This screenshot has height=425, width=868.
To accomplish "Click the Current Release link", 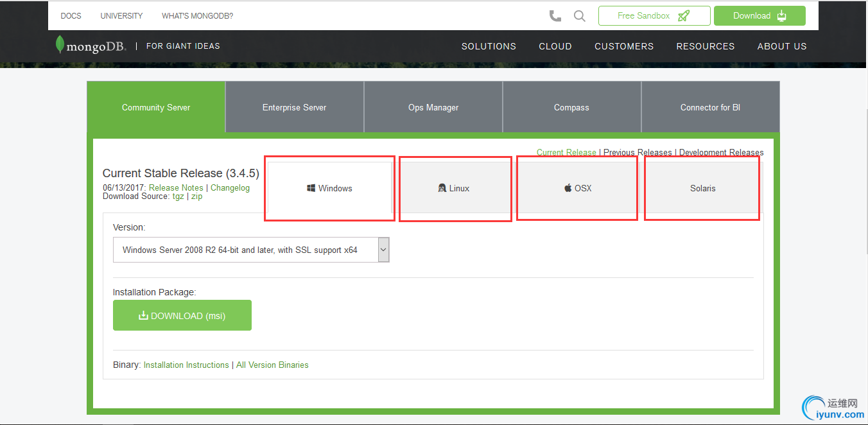I will [x=566, y=153].
